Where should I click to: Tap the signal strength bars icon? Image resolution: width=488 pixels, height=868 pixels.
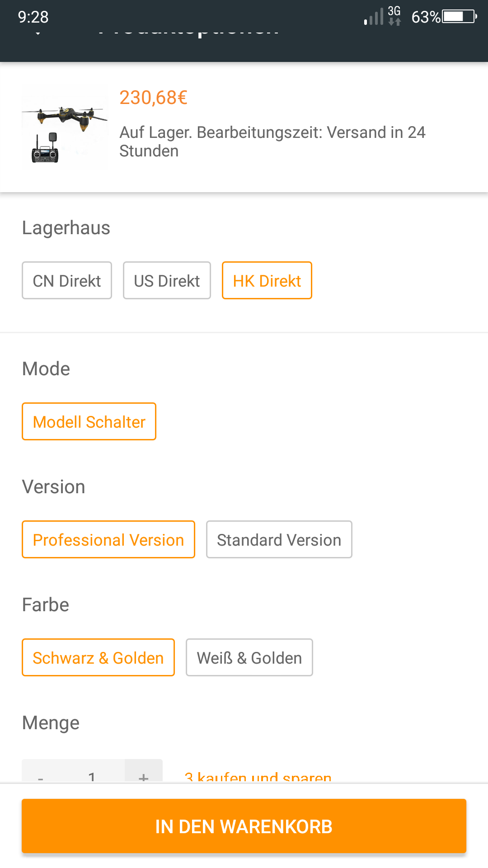tap(374, 17)
